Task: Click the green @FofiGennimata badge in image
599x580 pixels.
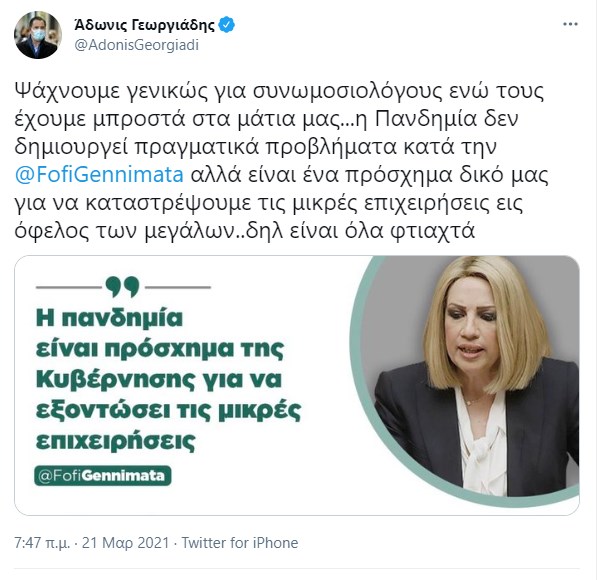Action: click(102, 476)
